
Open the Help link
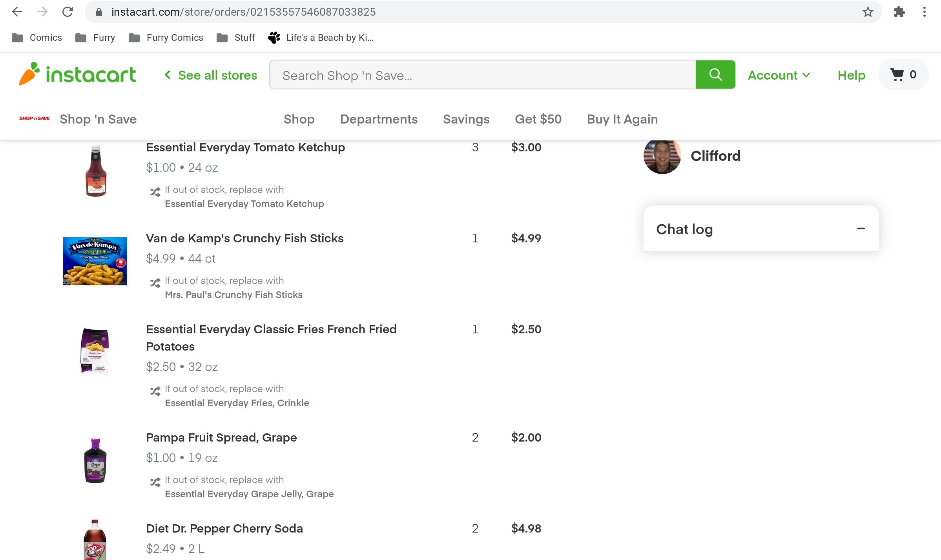tap(851, 75)
